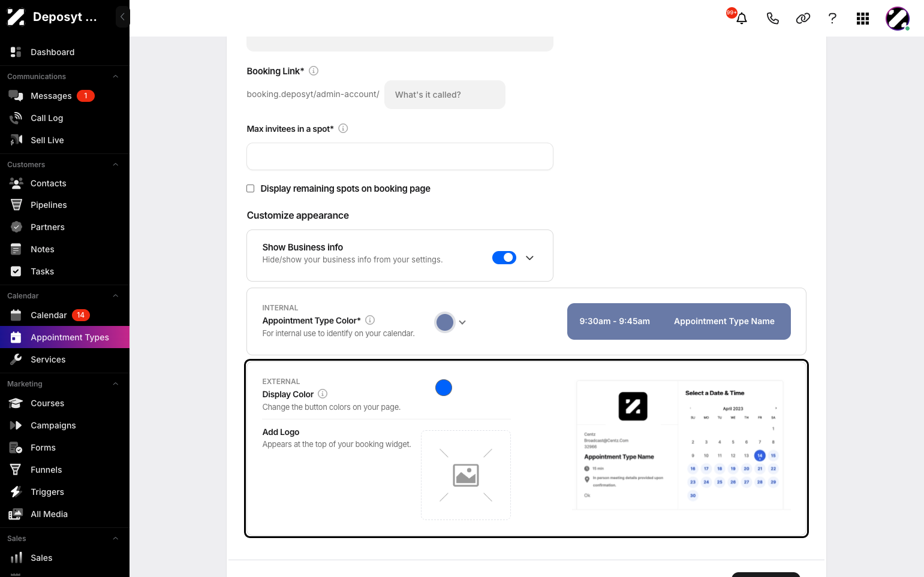The width and height of the screenshot is (924, 577).
Task: Open the user profile avatar
Action: 898,19
